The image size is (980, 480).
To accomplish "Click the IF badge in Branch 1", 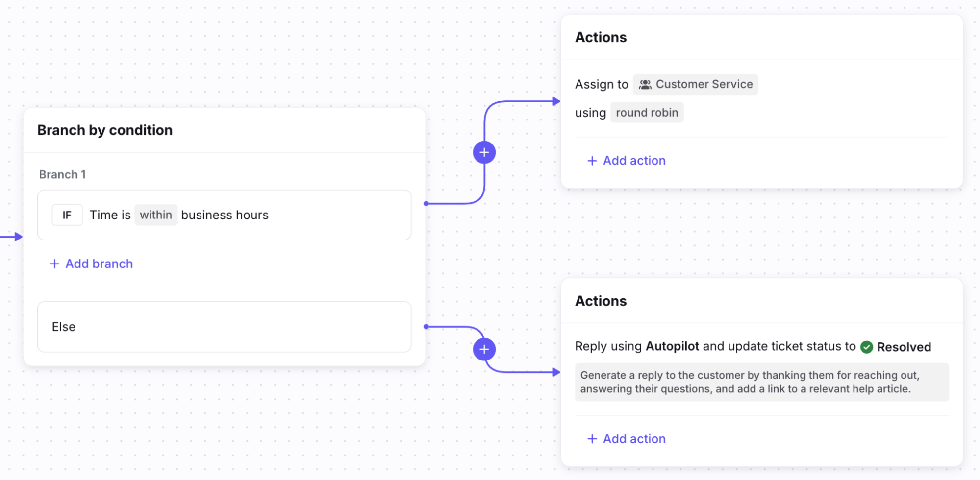I will tap(67, 215).
